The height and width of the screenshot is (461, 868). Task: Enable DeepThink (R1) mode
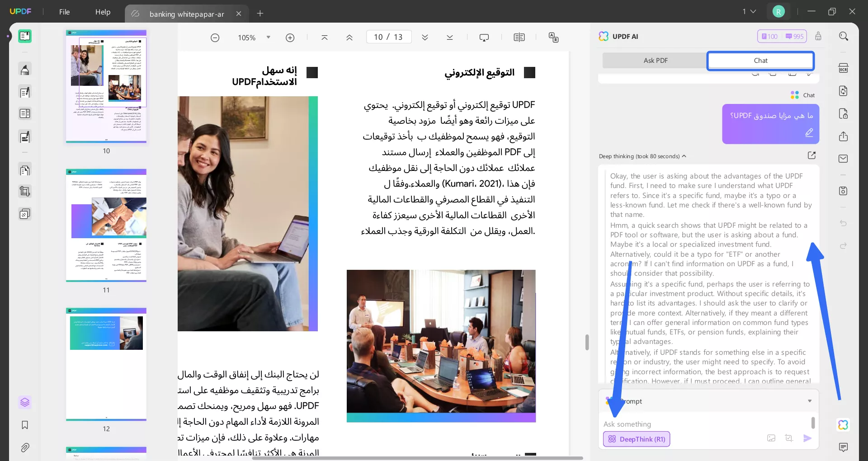click(x=636, y=439)
